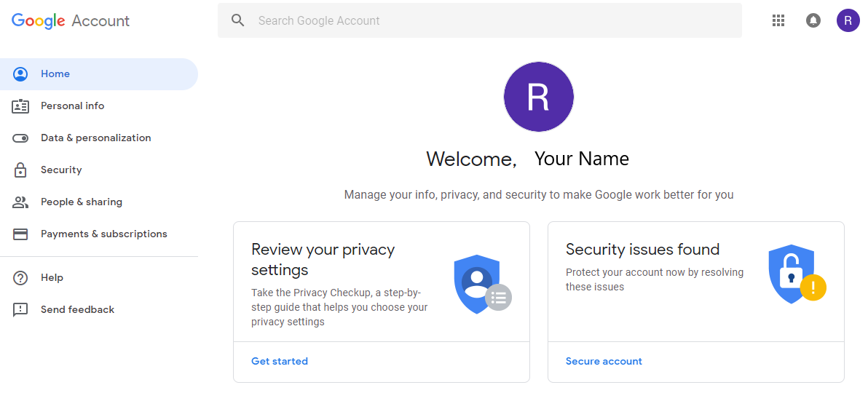Click the Secure account link
The height and width of the screenshot is (393, 868).
click(x=604, y=362)
